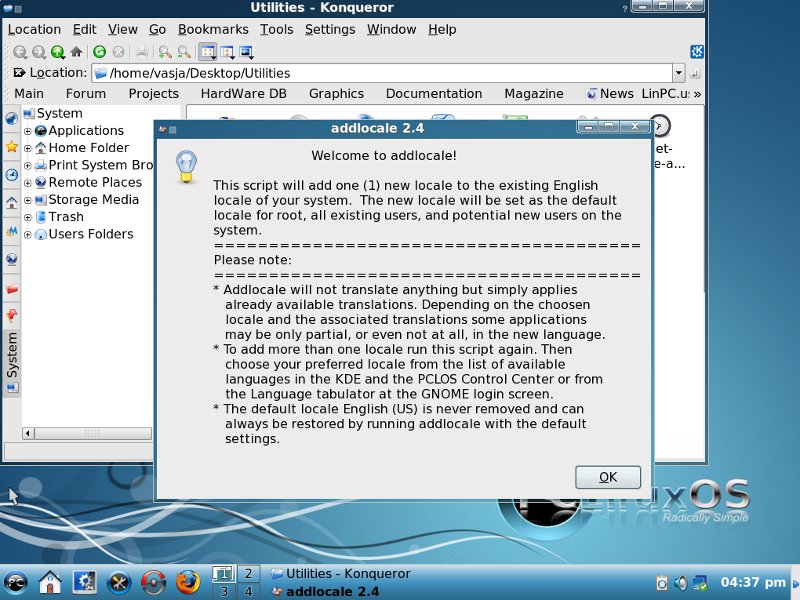
Task: Click the Back navigation arrow in toolbar
Action: pos(20,52)
